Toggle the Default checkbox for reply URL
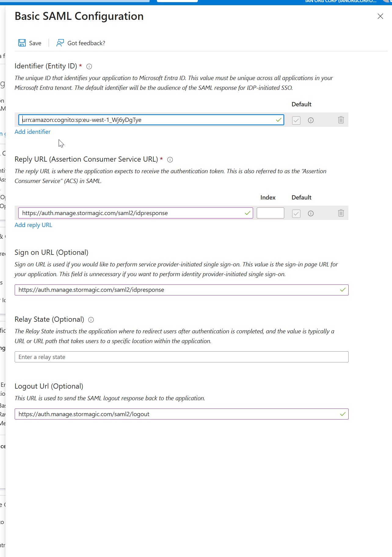 click(x=296, y=213)
